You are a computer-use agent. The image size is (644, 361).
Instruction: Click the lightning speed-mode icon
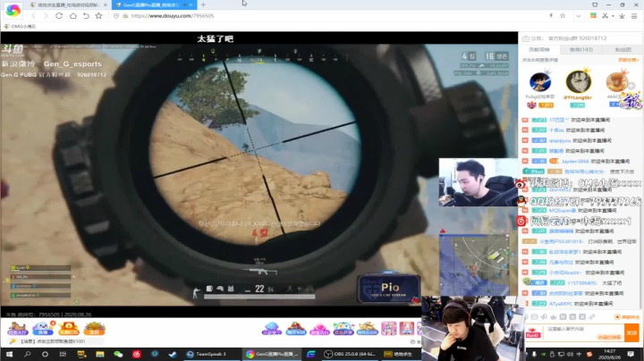click(551, 15)
